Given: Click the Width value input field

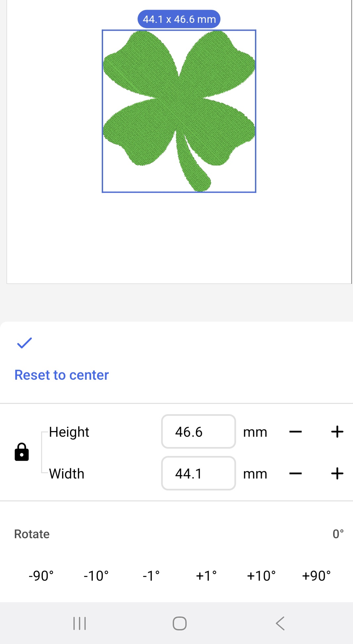Looking at the screenshot, I should tap(198, 474).
